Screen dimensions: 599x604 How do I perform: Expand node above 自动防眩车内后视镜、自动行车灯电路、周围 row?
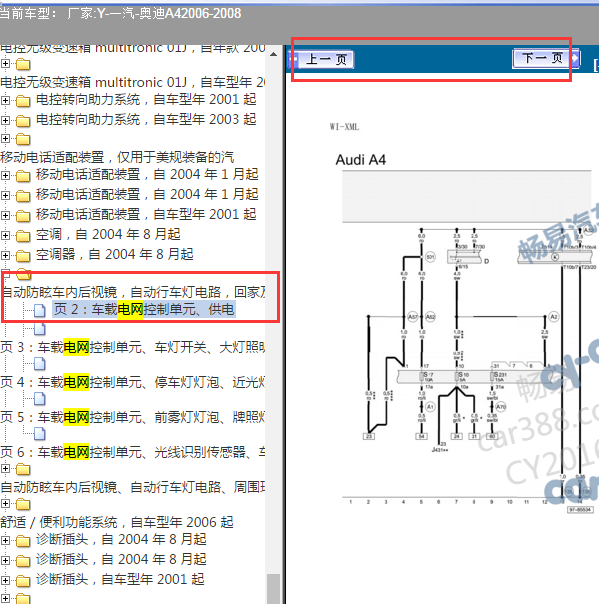tap(5, 469)
